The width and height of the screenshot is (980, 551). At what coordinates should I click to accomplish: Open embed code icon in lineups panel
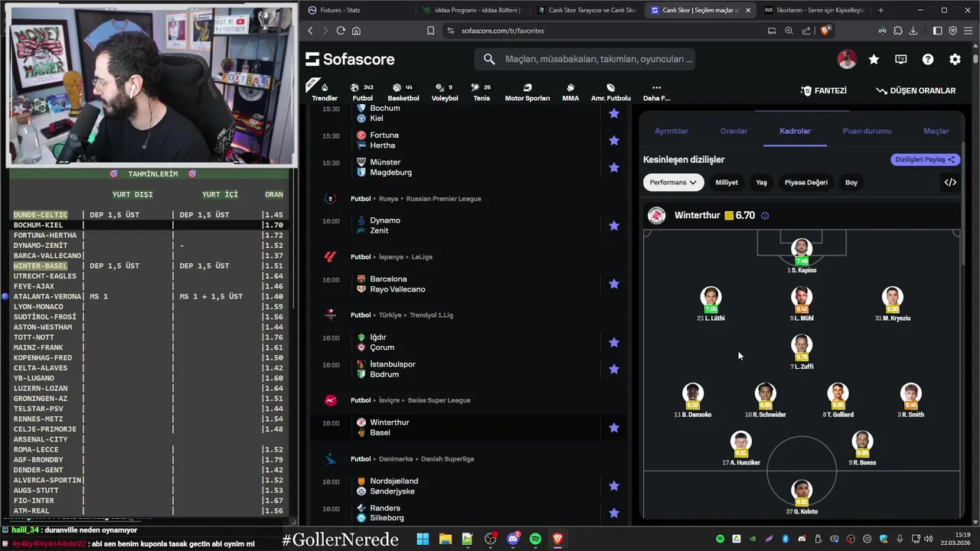[x=950, y=182]
